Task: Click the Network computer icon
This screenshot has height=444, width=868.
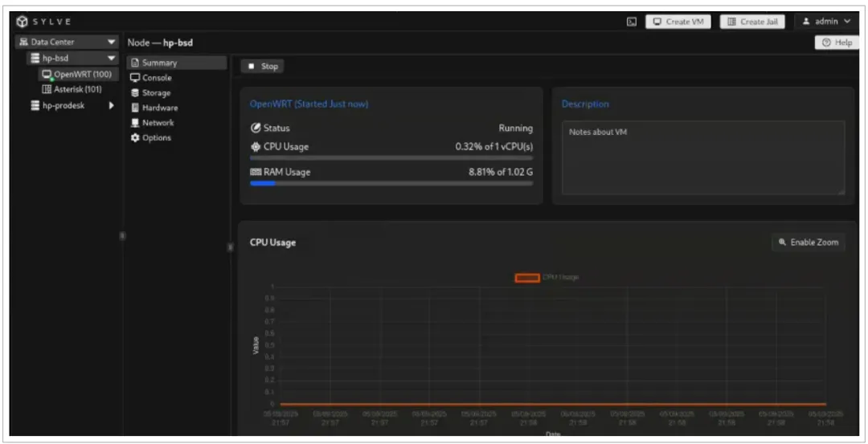Action: coord(134,123)
